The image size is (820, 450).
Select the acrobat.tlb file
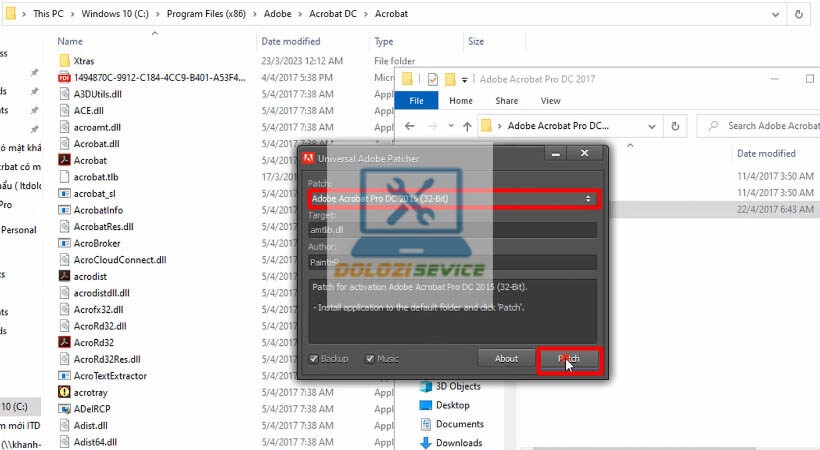pyautogui.click(x=88, y=177)
